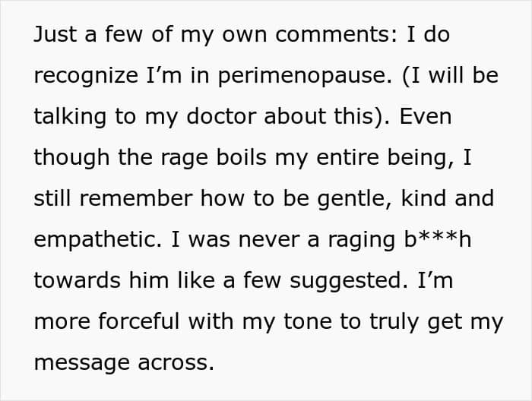532x401 pixels.
Task: Place cursor on the word "forceful"
Action: click(139, 321)
